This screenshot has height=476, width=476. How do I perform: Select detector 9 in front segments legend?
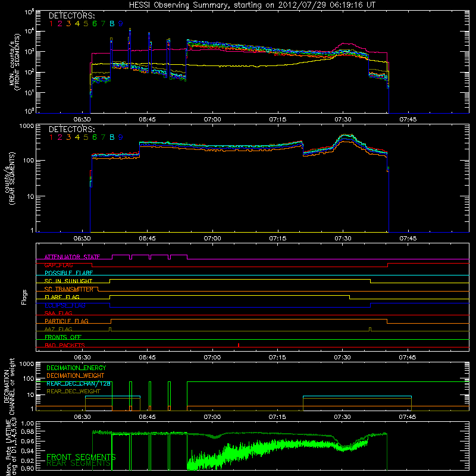coord(121,24)
